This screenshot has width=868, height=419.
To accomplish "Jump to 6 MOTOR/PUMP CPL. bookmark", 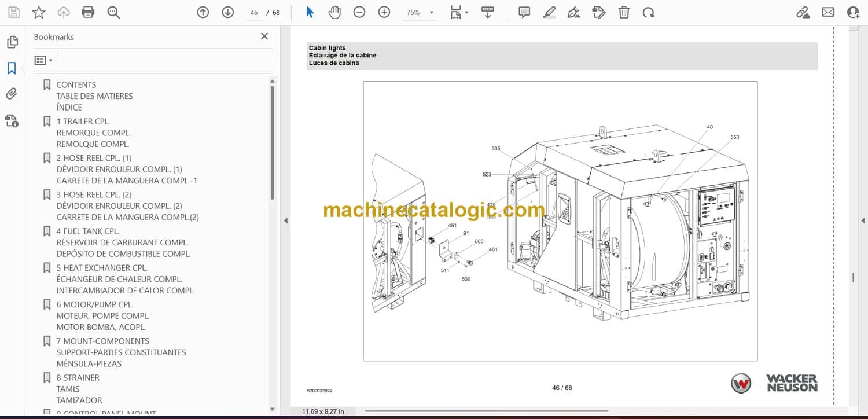I will pos(94,304).
